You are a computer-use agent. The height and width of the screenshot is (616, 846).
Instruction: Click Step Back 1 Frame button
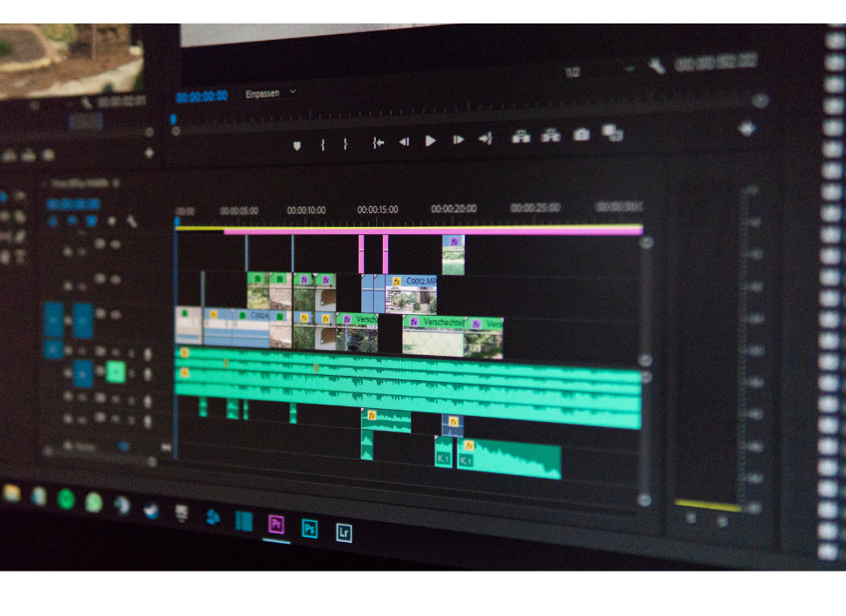point(404,141)
